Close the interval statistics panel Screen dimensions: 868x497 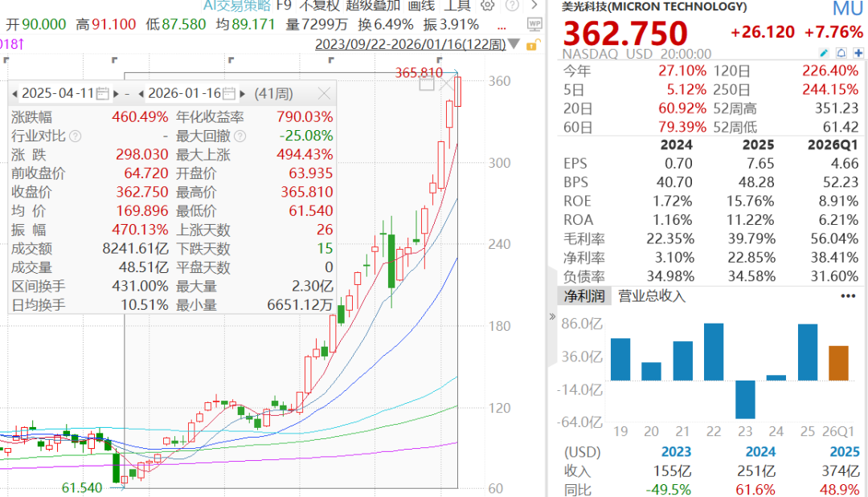(x=325, y=93)
